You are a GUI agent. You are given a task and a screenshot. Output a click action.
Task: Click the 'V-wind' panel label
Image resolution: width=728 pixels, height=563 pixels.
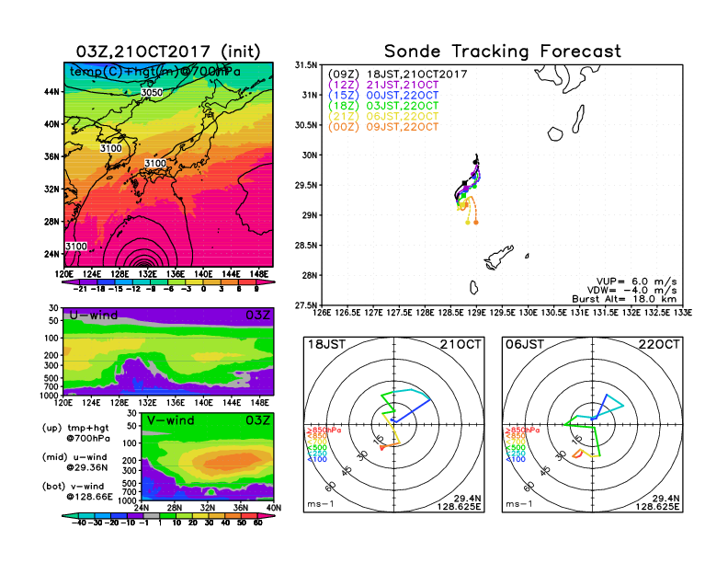170,420
